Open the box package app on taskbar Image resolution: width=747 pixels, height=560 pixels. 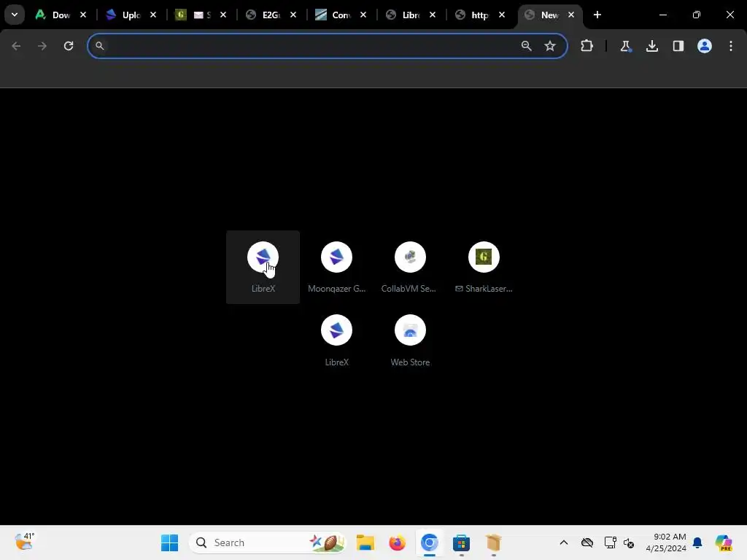point(493,542)
